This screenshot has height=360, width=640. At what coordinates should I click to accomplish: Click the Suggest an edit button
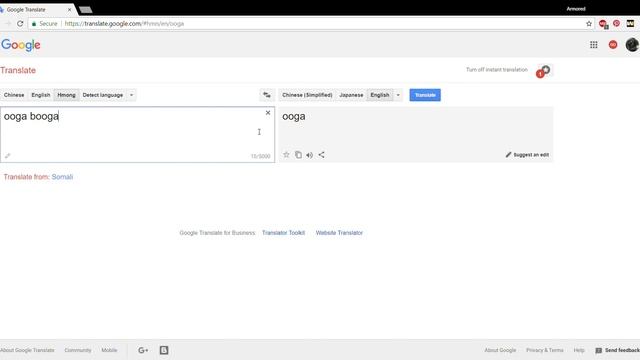(x=527, y=155)
